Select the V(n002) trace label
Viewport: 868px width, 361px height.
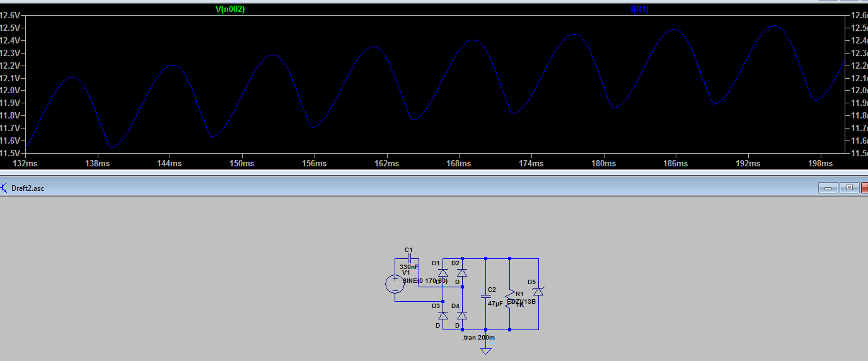click(229, 9)
